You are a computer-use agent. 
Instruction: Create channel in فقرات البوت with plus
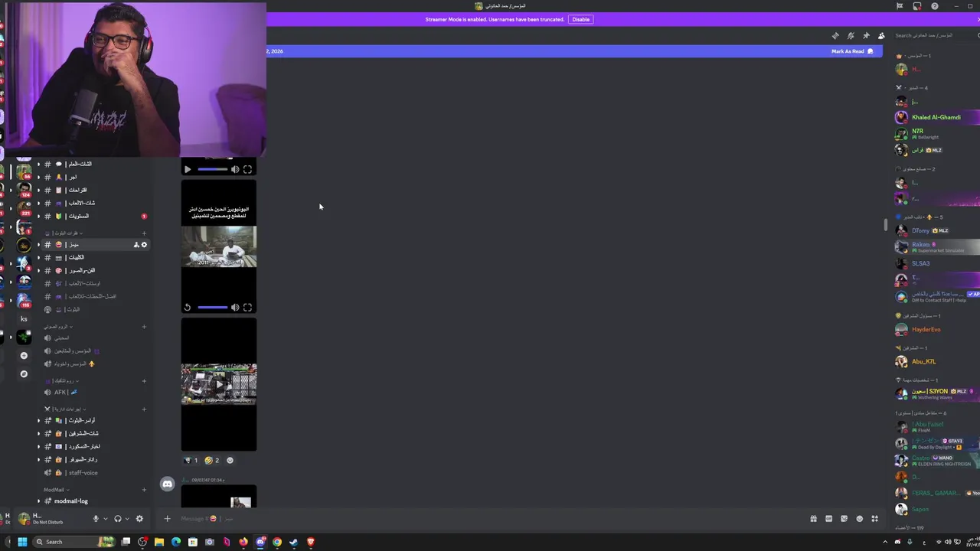pos(144,233)
